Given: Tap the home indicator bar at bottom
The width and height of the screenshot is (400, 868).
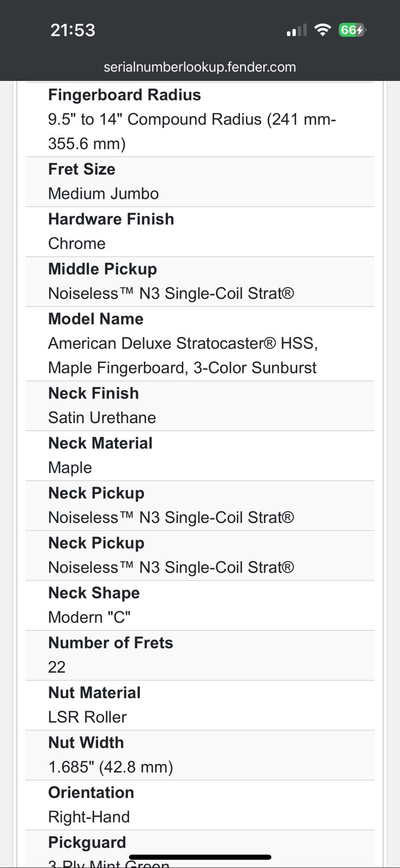Looking at the screenshot, I should click(x=200, y=857).
